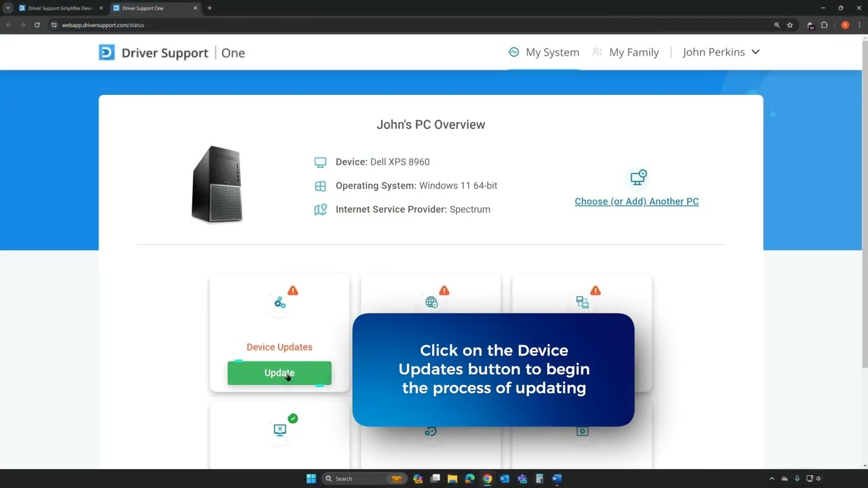The width and height of the screenshot is (868, 488).
Task: Open File Explorer from the taskbar
Action: tap(452, 479)
